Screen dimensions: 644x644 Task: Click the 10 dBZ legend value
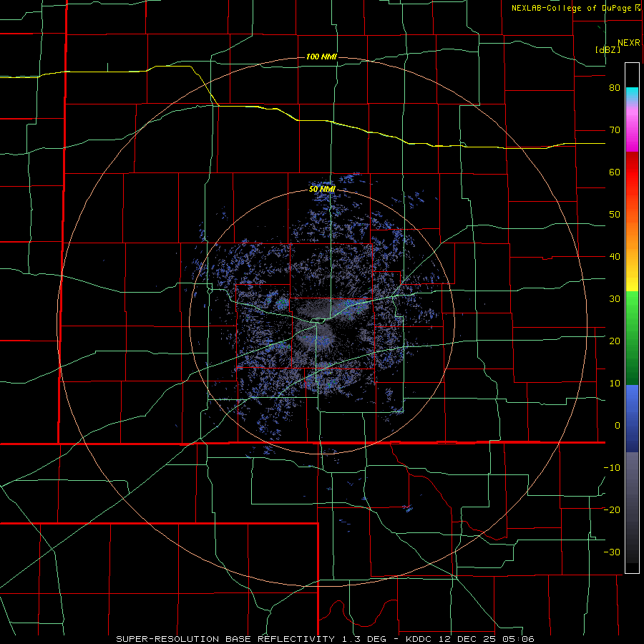pos(615,384)
